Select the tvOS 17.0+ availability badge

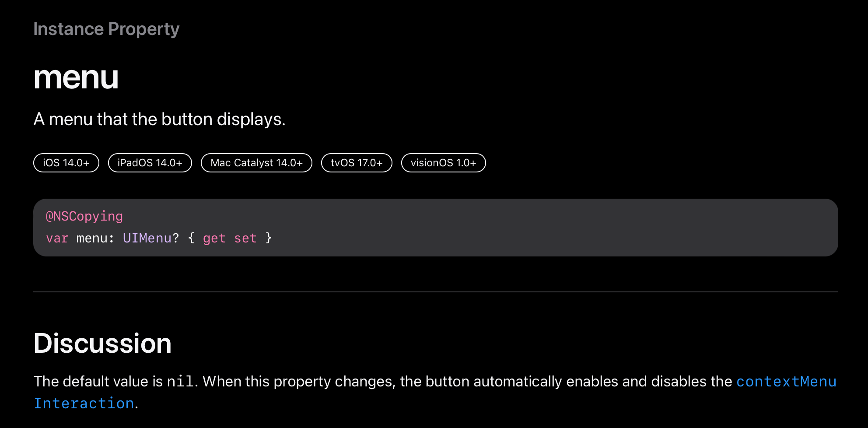coord(357,163)
